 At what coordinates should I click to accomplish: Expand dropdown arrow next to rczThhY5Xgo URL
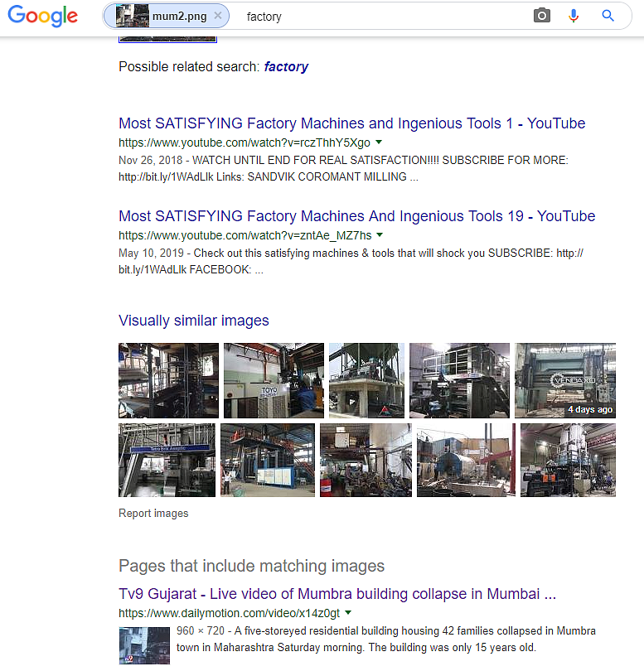pyautogui.click(x=379, y=142)
